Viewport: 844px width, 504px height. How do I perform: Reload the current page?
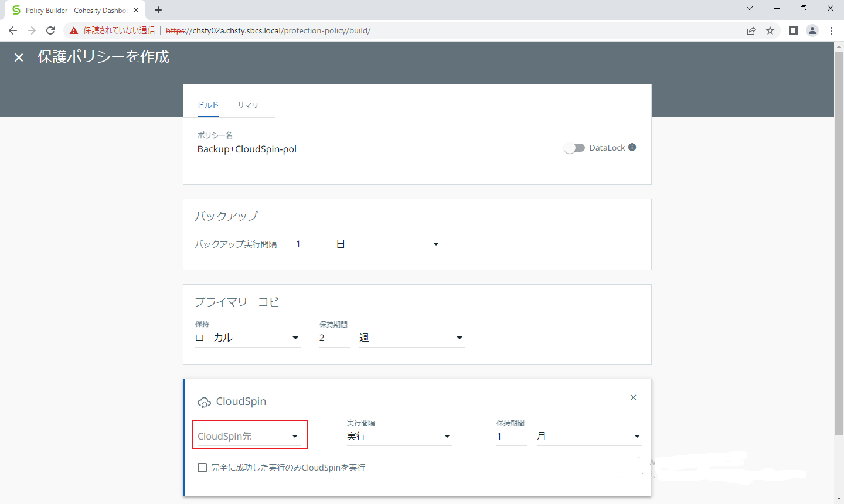pos(50,30)
